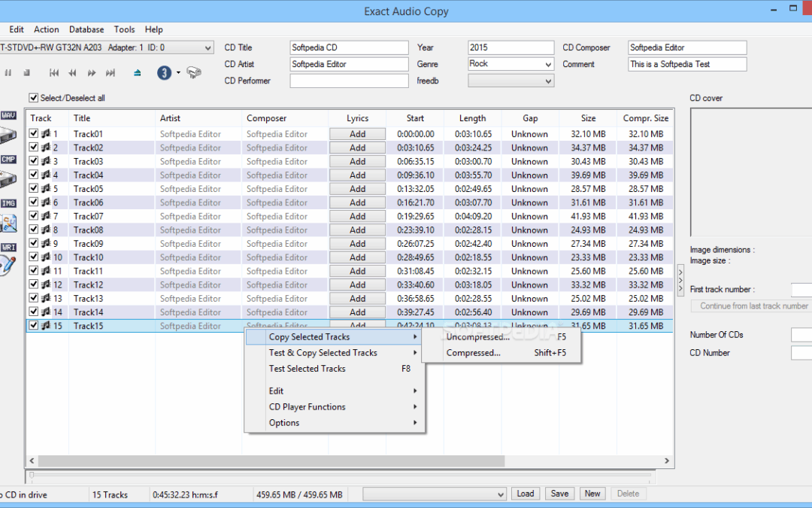Image resolution: width=812 pixels, height=508 pixels.
Task: Click the blue number 3 disc icon
Action: (164, 73)
